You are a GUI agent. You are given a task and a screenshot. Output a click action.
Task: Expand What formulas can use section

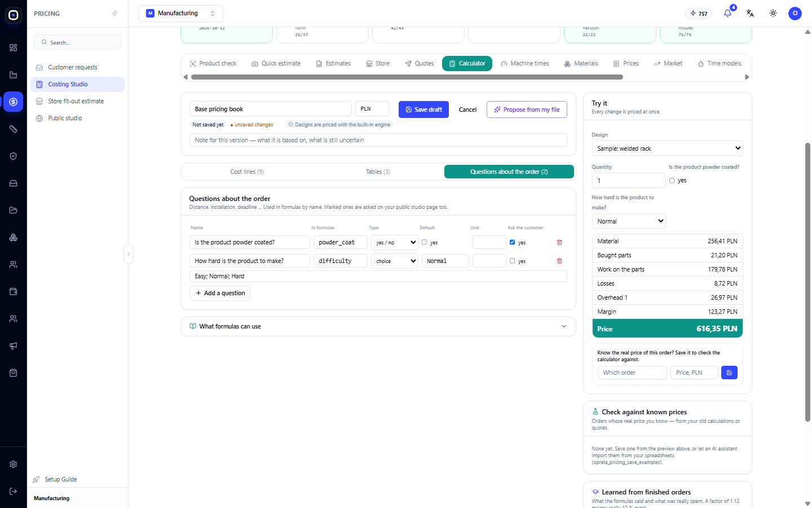pos(378,326)
